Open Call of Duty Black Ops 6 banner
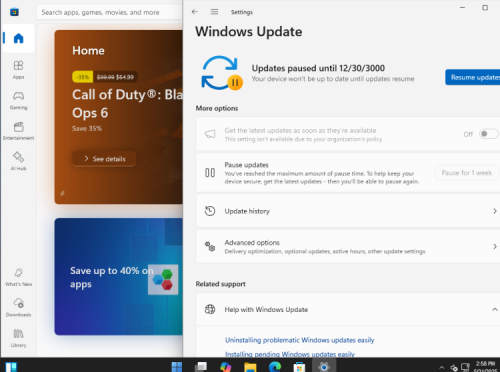The image size is (500, 372). tap(119, 117)
